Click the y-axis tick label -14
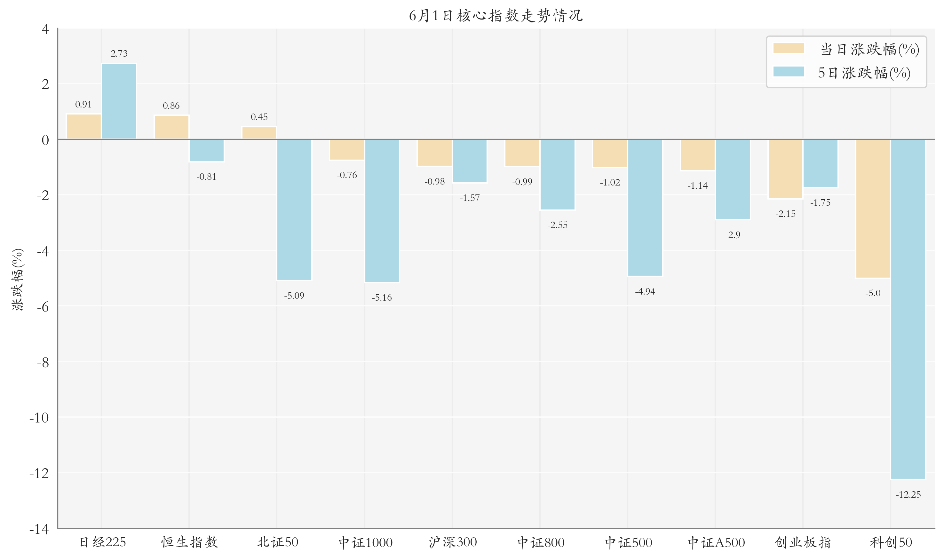 [39, 529]
